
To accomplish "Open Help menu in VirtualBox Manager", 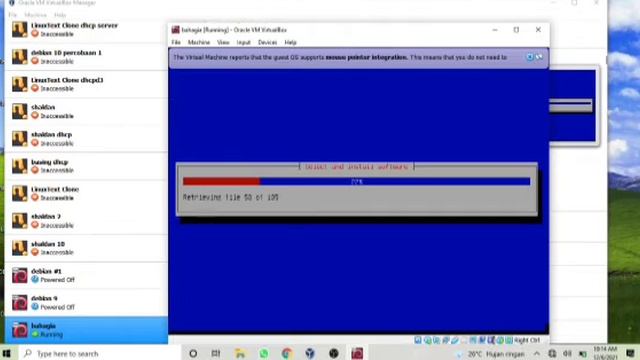I will click(x=60, y=15).
